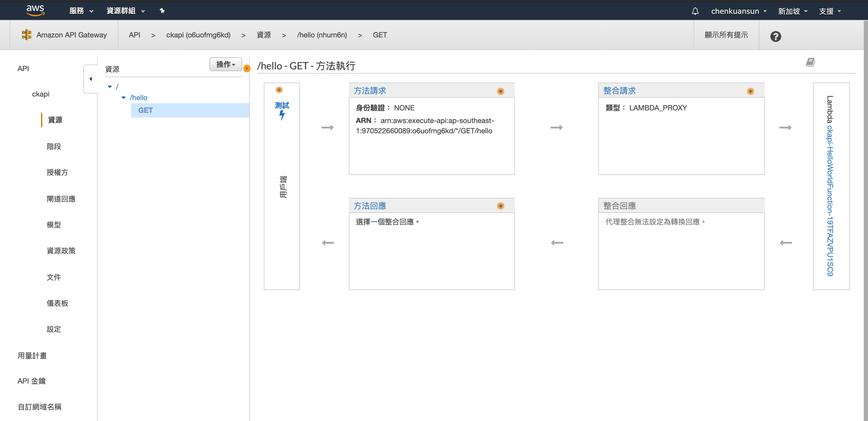Open the ckapi-HelloWorldFunction Lambda link
The height and width of the screenshot is (421, 868).
[x=830, y=201]
